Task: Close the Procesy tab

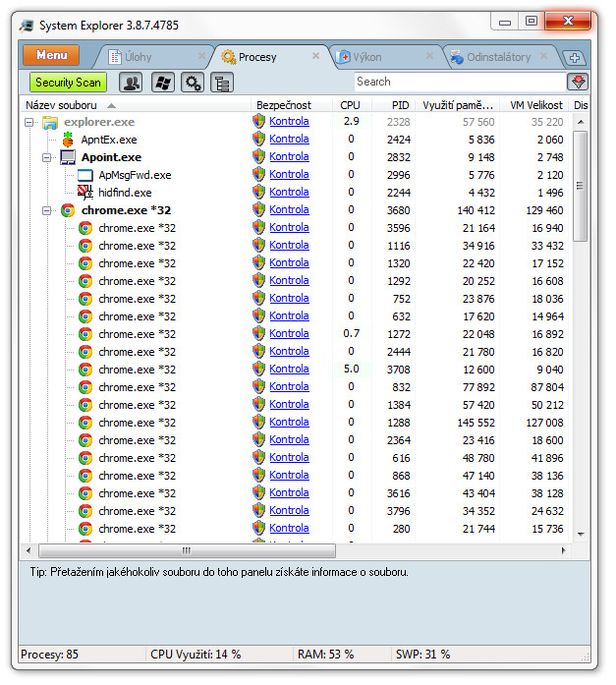Action: 315,55
